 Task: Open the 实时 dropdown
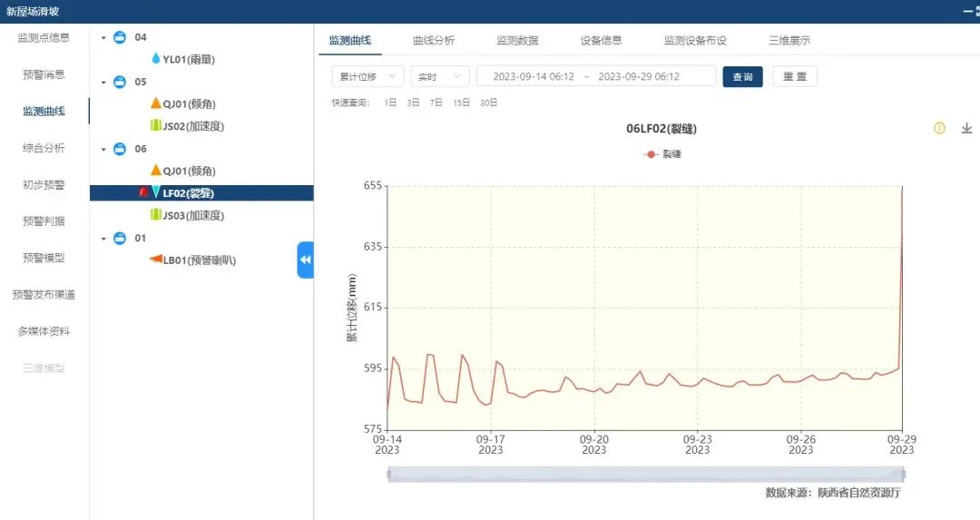[439, 77]
